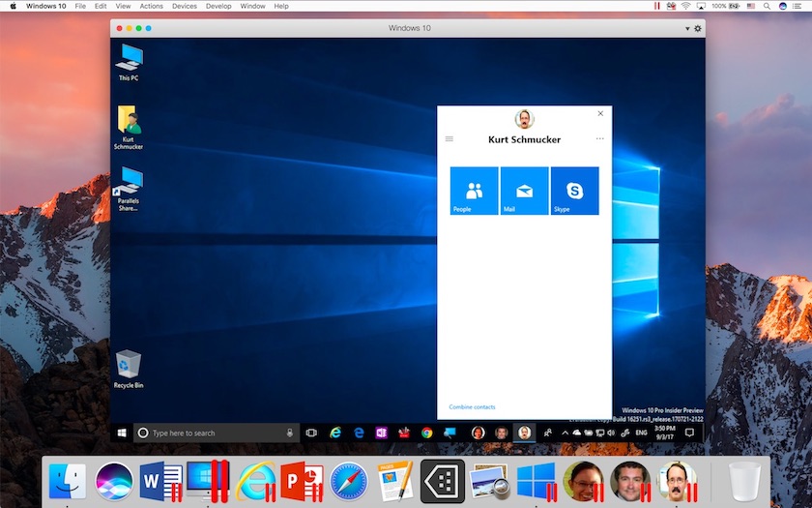Open the Actions menu in menu bar

coord(151,6)
